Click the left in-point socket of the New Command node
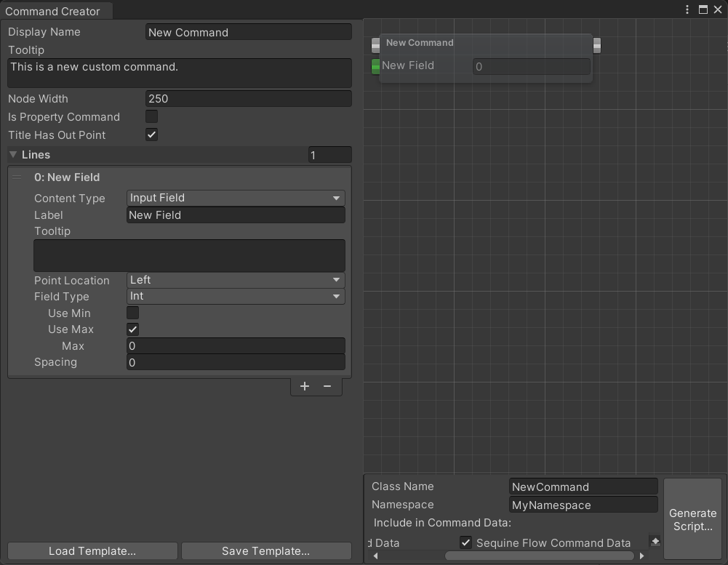 click(x=375, y=45)
